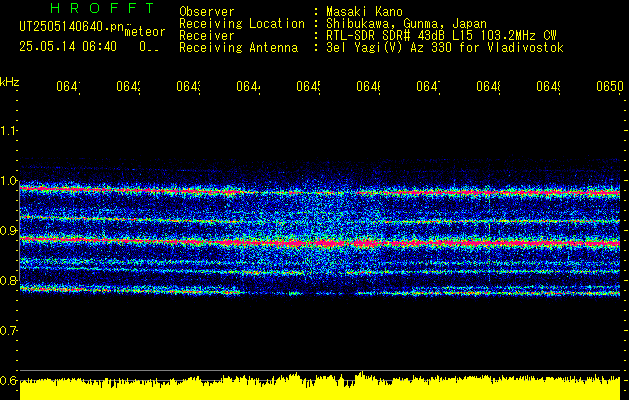Click the 0.9 kHz axis label
Screen dimensions: 629x400
point(8,231)
